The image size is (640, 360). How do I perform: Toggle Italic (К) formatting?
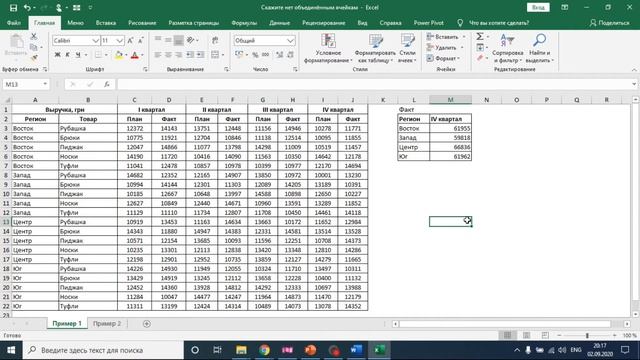coord(67,55)
